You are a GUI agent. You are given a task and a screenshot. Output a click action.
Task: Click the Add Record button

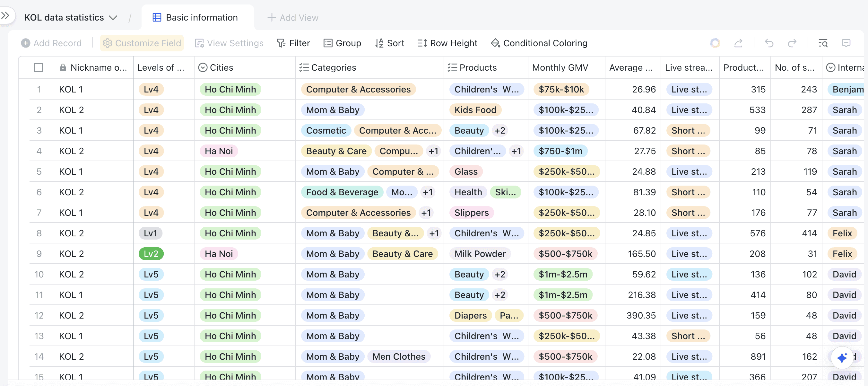[51, 43]
